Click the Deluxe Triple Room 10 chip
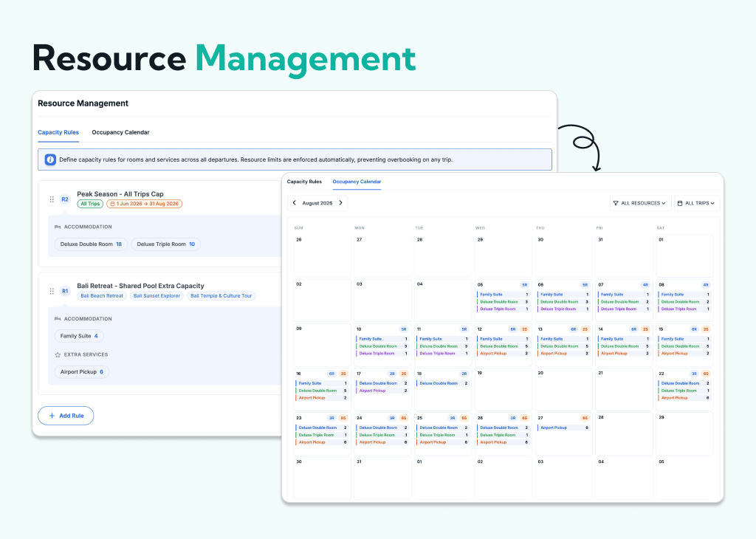This screenshot has height=539, width=756. click(x=166, y=244)
